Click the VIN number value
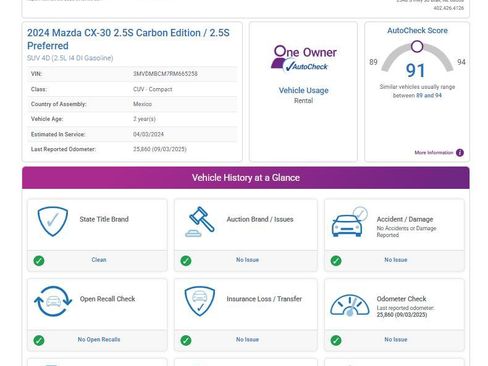 coord(165,74)
